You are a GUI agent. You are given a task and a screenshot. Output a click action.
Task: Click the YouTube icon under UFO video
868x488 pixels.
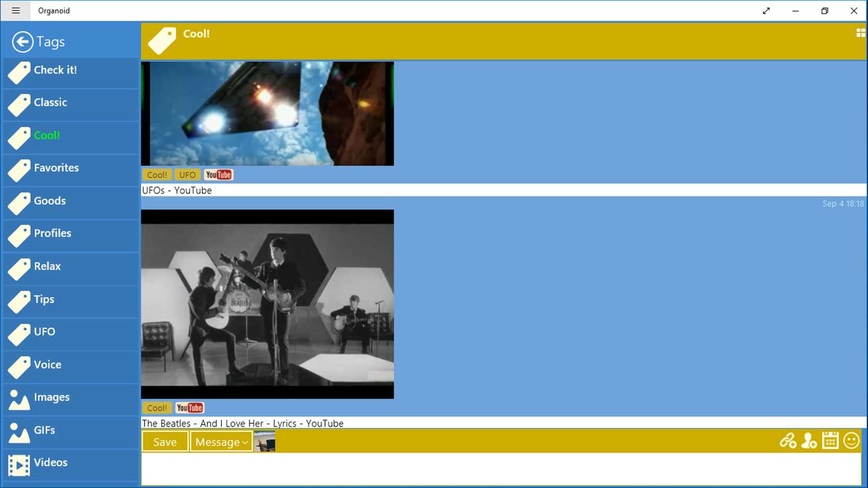click(218, 175)
